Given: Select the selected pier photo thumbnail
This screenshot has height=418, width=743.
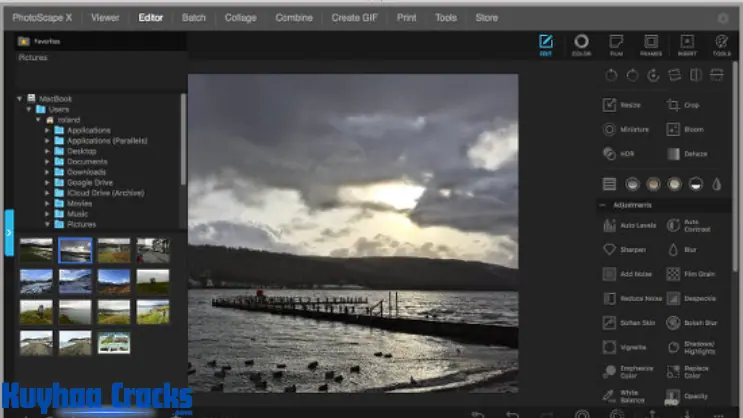Looking at the screenshot, I should click(75, 250).
